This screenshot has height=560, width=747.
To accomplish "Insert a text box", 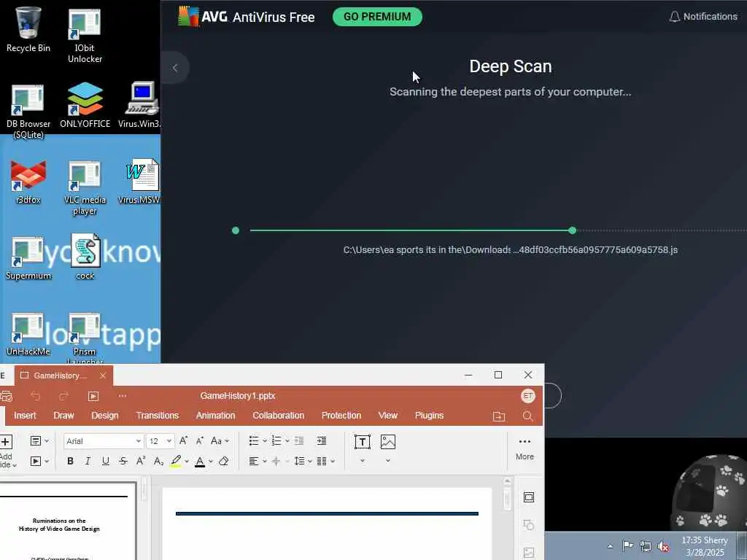I will tap(363, 442).
